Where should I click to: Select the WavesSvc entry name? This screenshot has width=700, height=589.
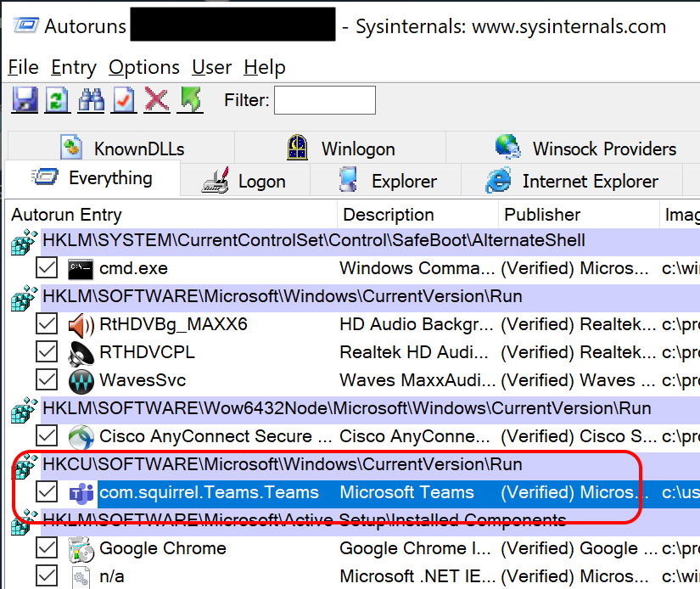pyautogui.click(x=143, y=380)
